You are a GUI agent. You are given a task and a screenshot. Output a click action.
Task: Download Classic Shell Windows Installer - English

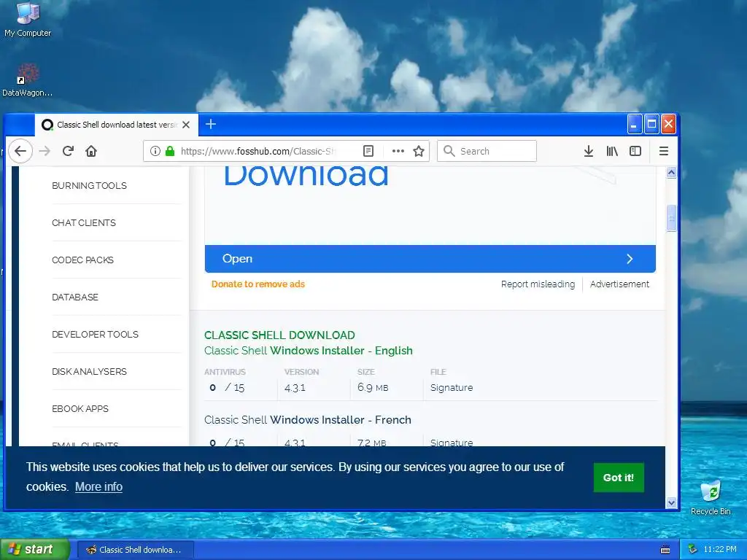tap(309, 351)
